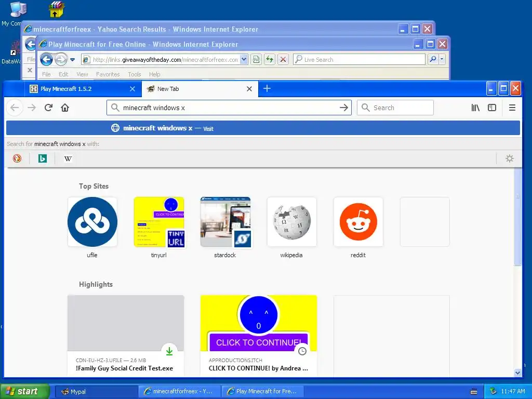Screen dimensions: 532x399
Task: Go to Mypal home page
Action: (x=65, y=108)
